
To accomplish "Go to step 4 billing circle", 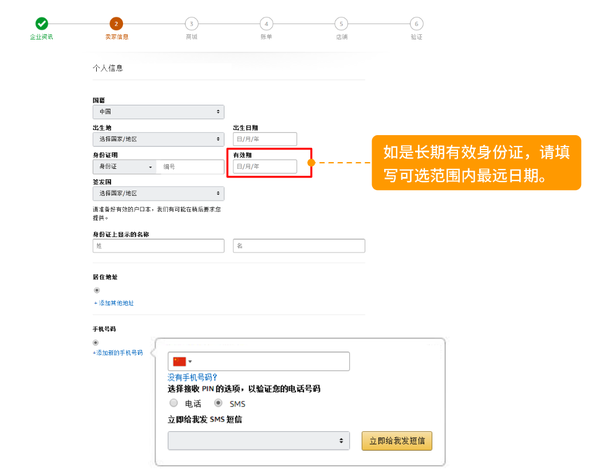I will pyautogui.click(x=266, y=24).
